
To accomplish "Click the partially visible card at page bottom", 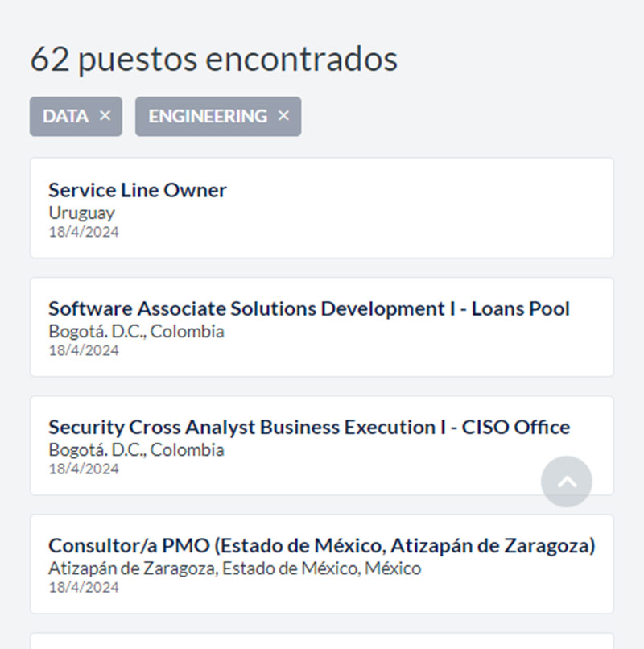I will 322,643.
